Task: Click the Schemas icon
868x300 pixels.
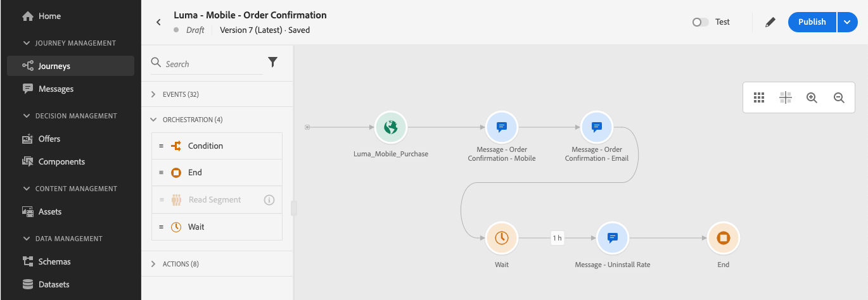Action: (27, 261)
